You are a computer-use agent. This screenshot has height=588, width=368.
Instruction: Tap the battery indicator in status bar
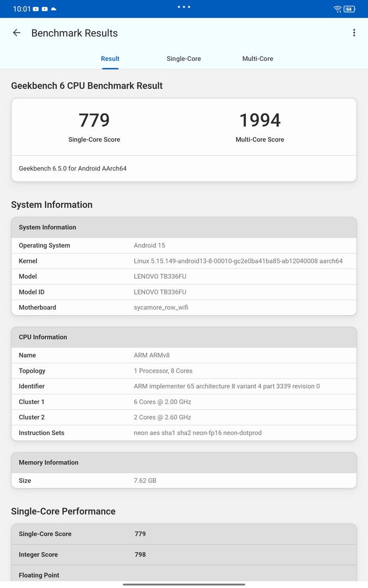tap(349, 9)
